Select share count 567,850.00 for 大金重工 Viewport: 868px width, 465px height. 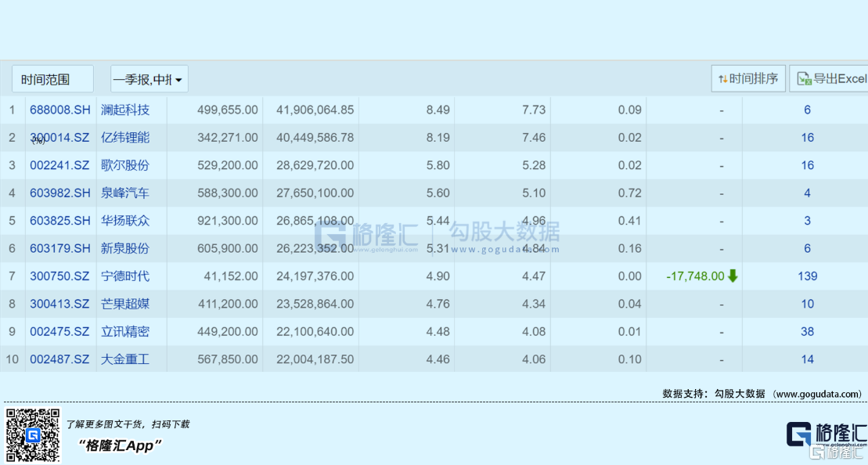[x=228, y=359]
